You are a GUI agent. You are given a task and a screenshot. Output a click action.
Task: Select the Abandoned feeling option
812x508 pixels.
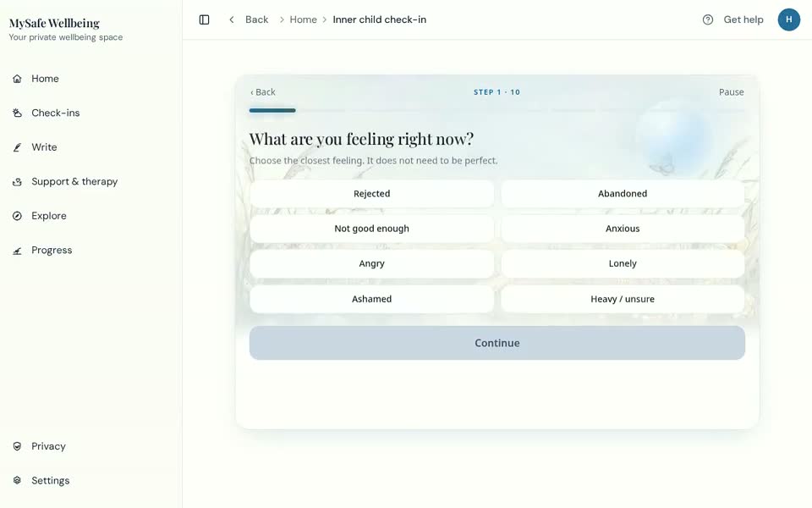[x=623, y=194]
